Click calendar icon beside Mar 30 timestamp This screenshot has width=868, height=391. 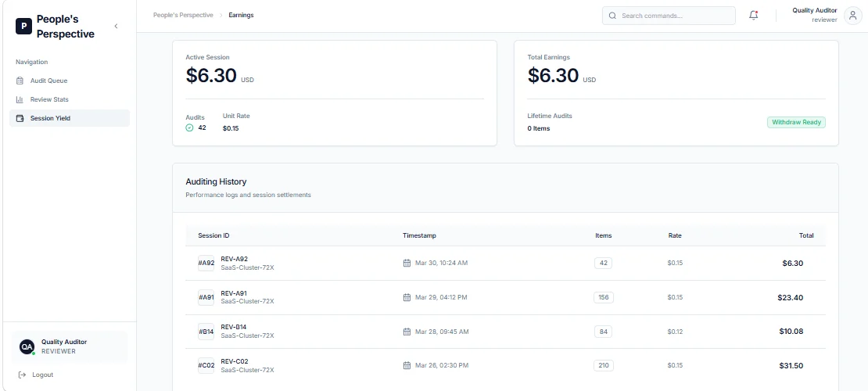click(407, 263)
